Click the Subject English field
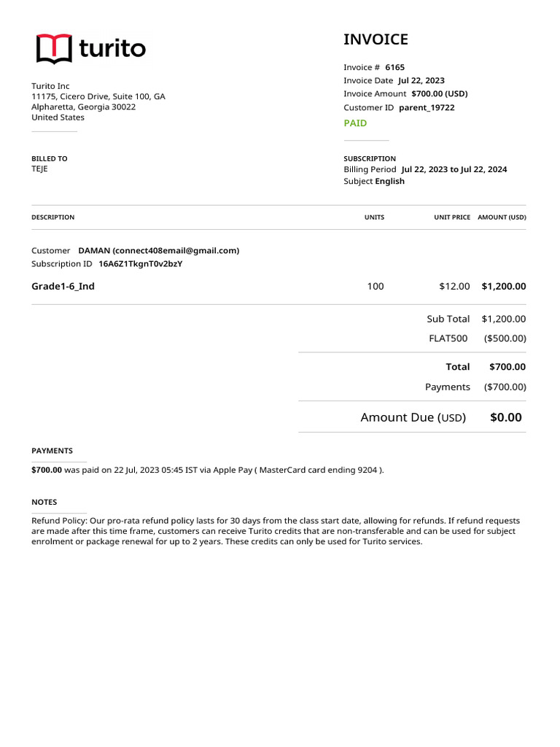This screenshot has width=560, height=747. tap(389, 181)
